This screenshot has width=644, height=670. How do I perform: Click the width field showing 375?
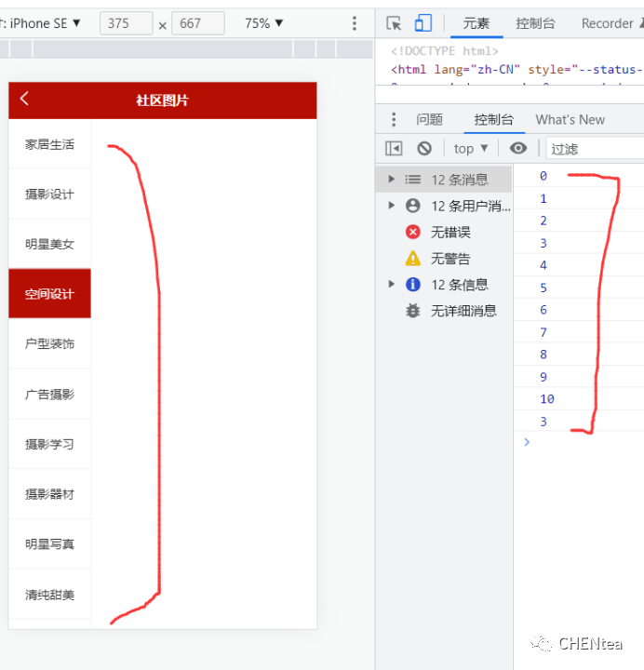tap(126, 23)
